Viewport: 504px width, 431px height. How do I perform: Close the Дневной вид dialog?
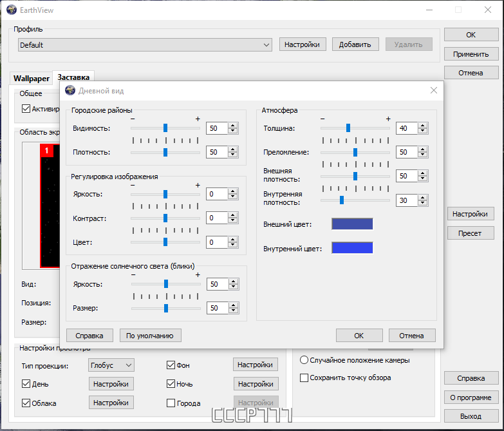pos(434,90)
